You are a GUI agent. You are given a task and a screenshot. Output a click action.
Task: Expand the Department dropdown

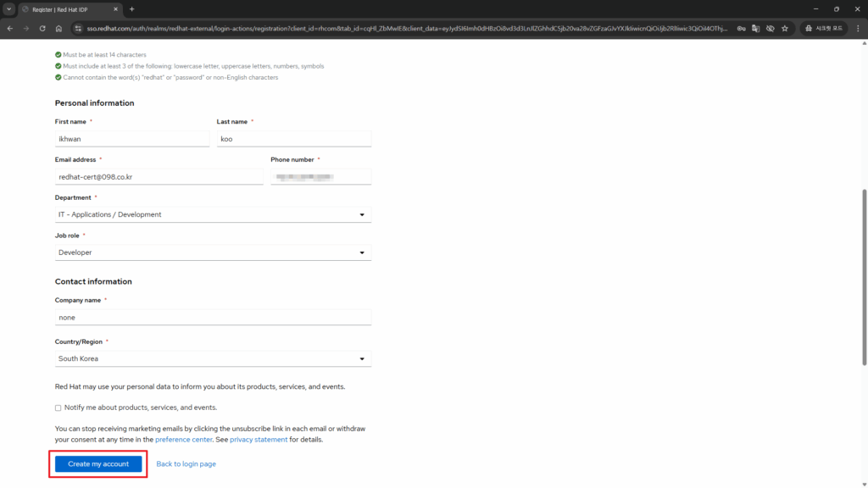coord(213,215)
